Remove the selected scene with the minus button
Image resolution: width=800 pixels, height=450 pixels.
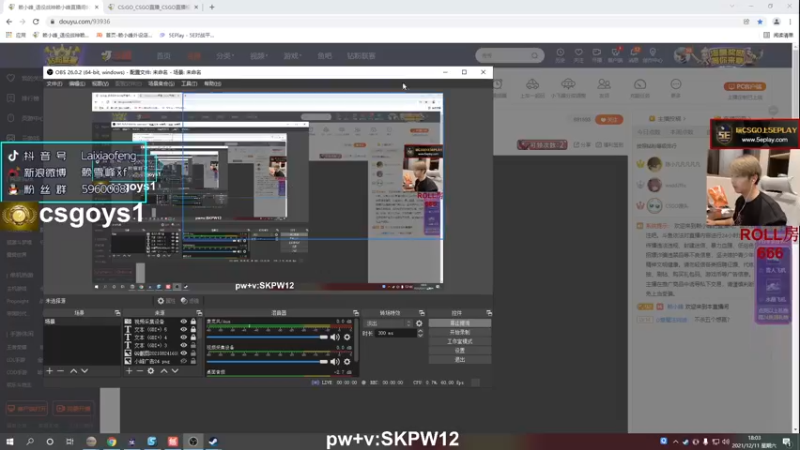[61, 371]
